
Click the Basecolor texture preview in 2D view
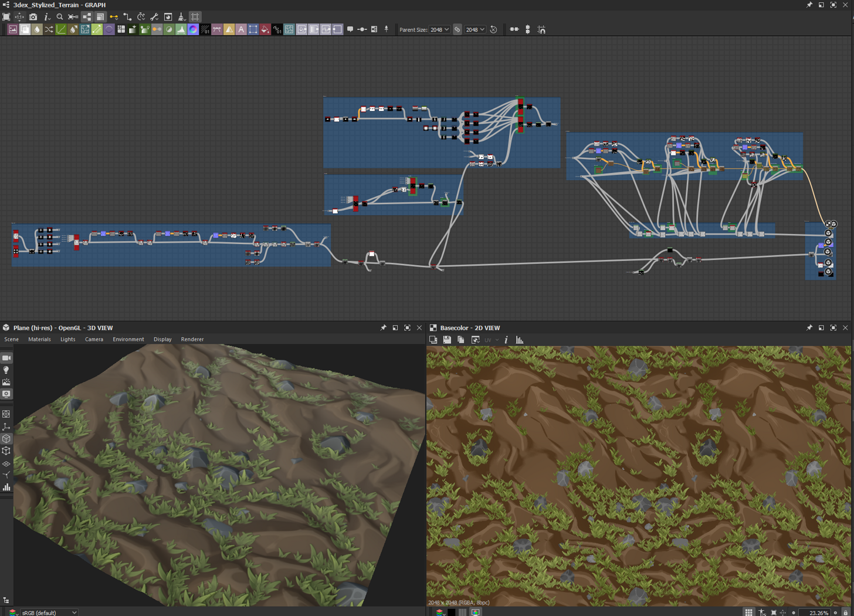[638, 475]
